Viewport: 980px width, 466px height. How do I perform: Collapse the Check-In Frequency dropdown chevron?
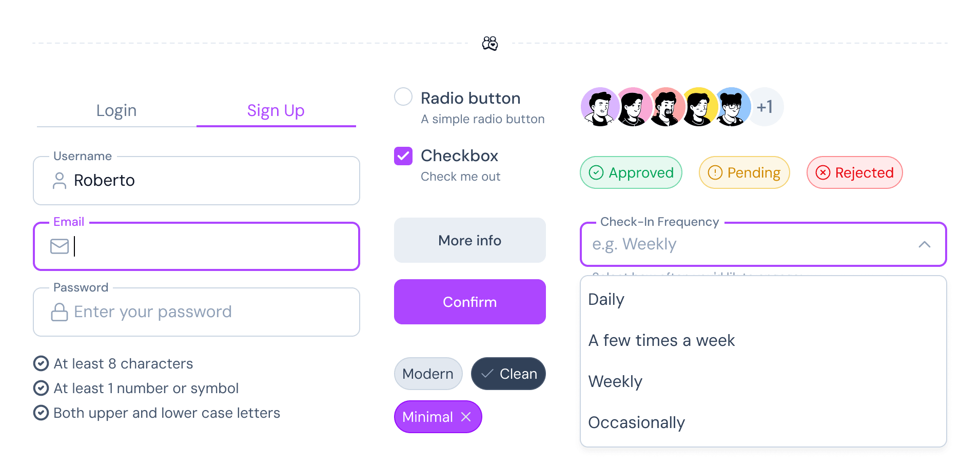(x=925, y=245)
